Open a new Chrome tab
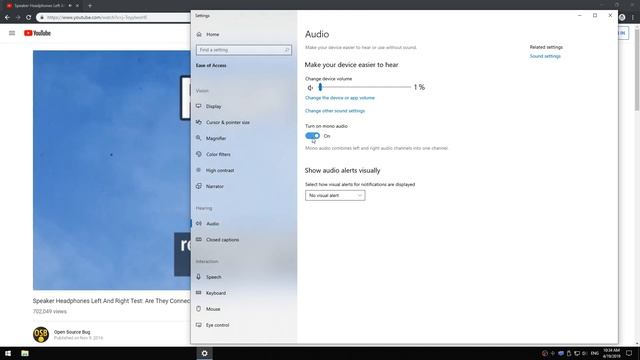This screenshot has width=640, height=360. pyautogui.click(x=90, y=6)
